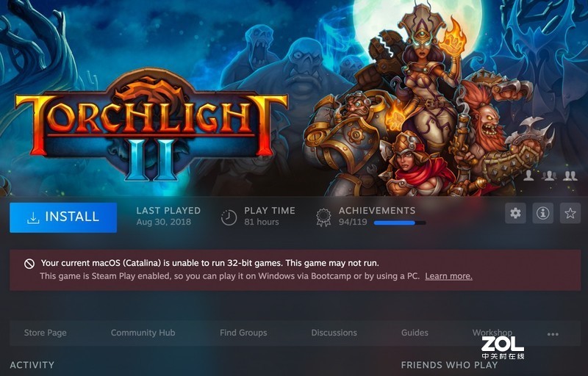Open the Learn more link
The width and height of the screenshot is (588, 376).
(448, 276)
